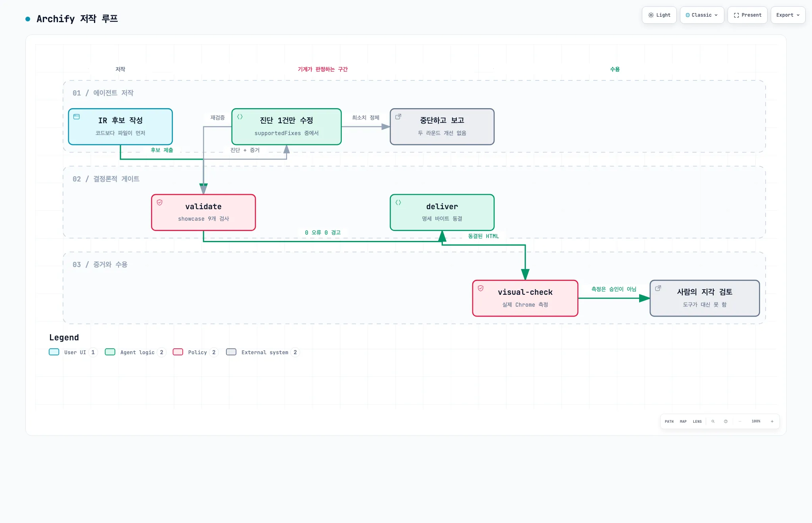Screen dimensions: 812x523
Task: Toggle the Light theme button
Action: coord(659,15)
